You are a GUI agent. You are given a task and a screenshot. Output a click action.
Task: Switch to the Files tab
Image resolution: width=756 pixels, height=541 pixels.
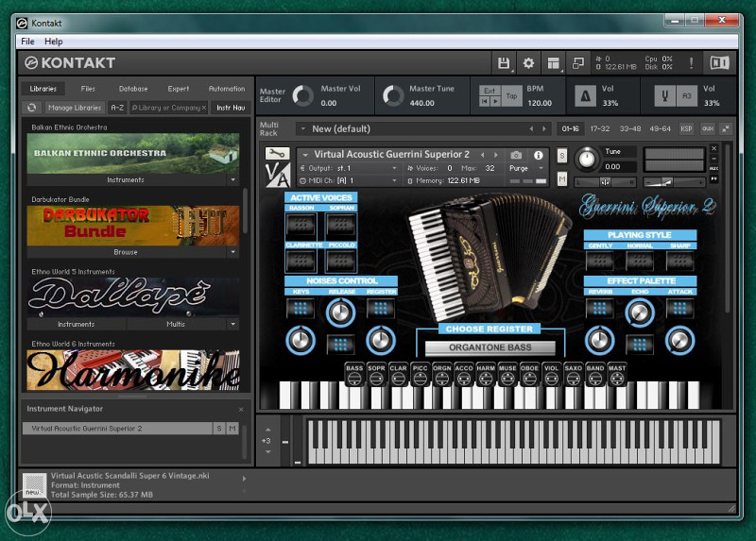88,89
